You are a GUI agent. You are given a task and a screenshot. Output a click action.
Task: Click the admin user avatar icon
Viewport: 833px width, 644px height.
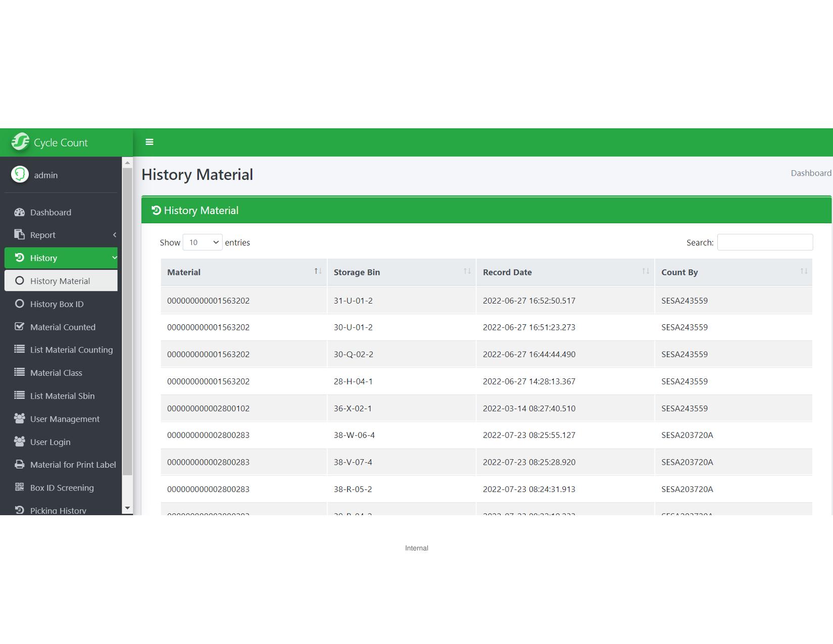20,175
